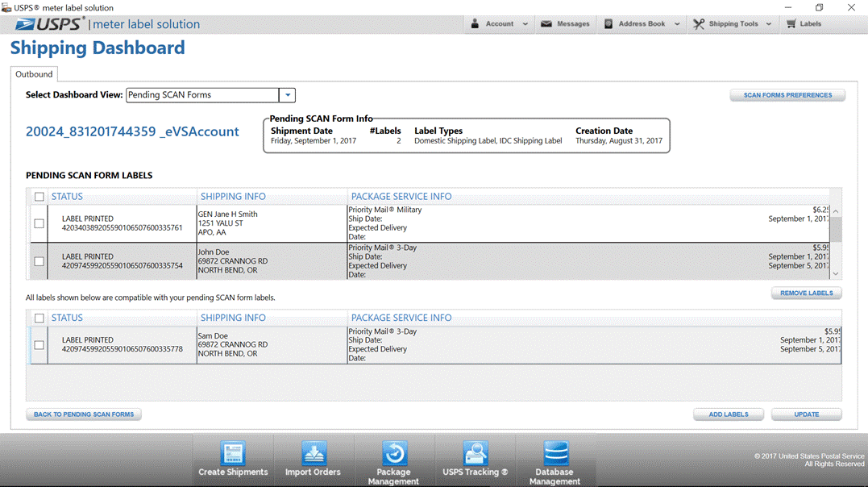The width and height of the screenshot is (868, 487).
Task: Expand the Shipping Tools menu chevron
Action: [768, 24]
